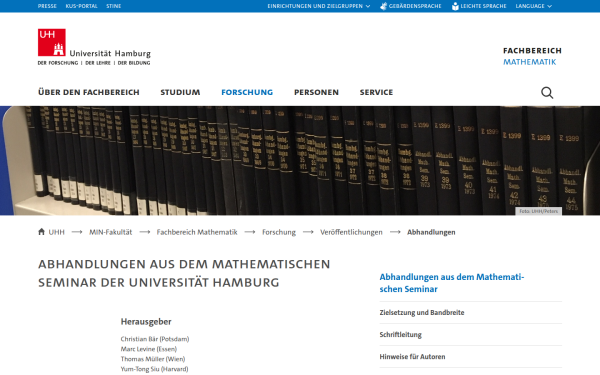The width and height of the screenshot is (600, 375).
Task: Open the Studium menu
Action: 180,92
